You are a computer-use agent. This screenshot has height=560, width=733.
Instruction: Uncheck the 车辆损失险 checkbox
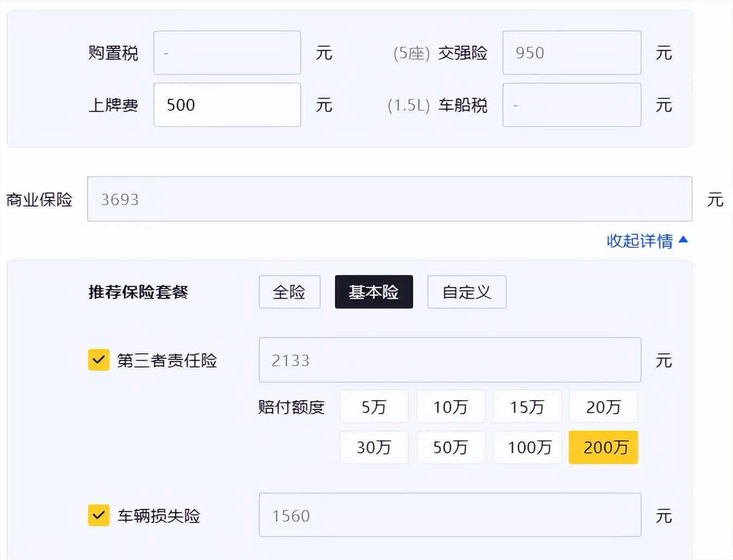[x=98, y=515]
